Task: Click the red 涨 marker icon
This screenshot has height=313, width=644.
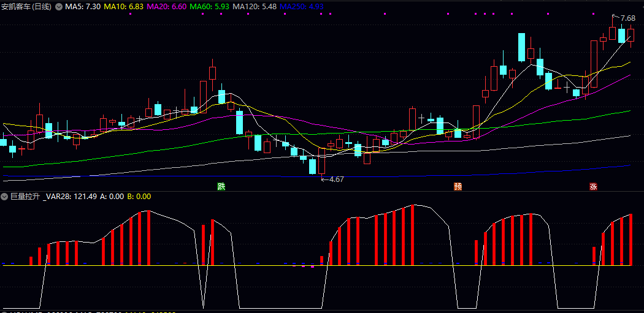Action: pos(593,186)
